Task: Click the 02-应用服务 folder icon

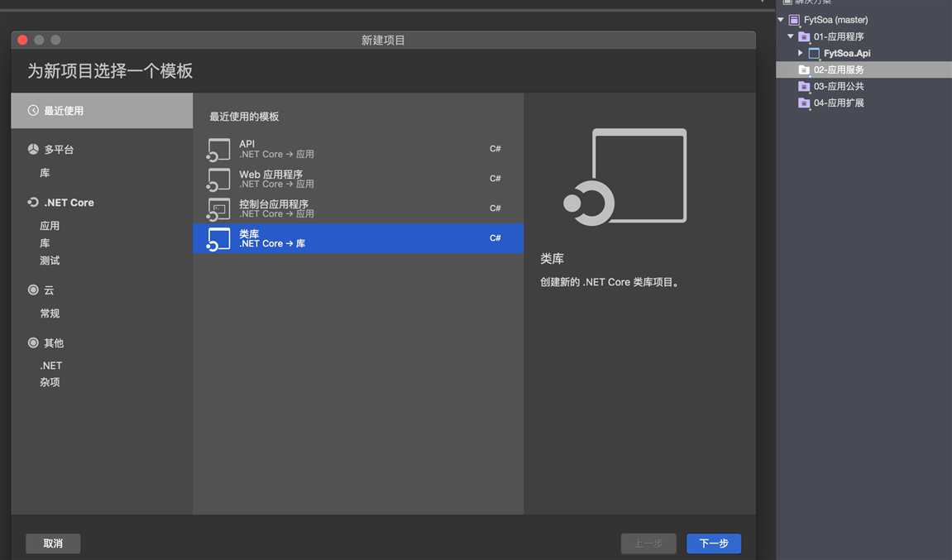Action: tap(804, 69)
